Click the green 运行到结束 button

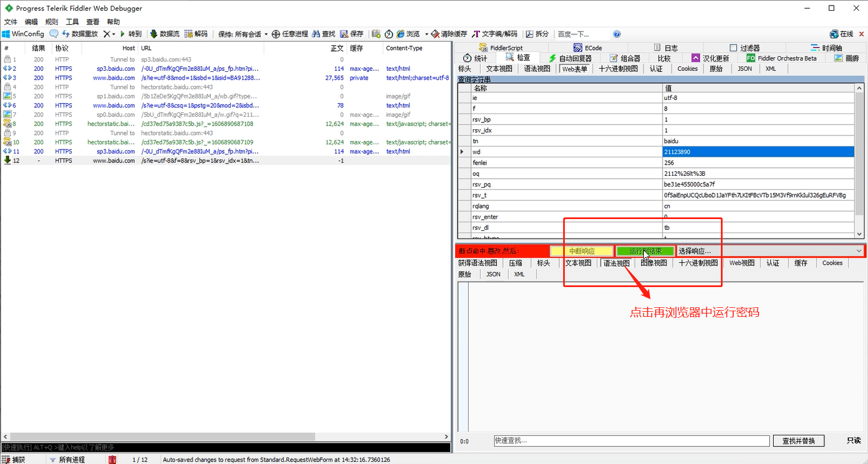click(645, 251)
